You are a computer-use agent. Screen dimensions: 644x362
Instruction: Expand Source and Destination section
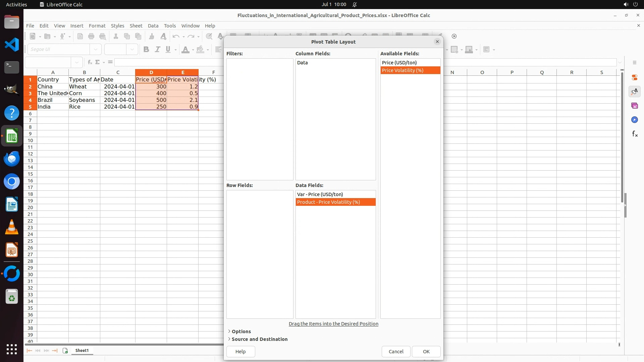tap(259, 339)
